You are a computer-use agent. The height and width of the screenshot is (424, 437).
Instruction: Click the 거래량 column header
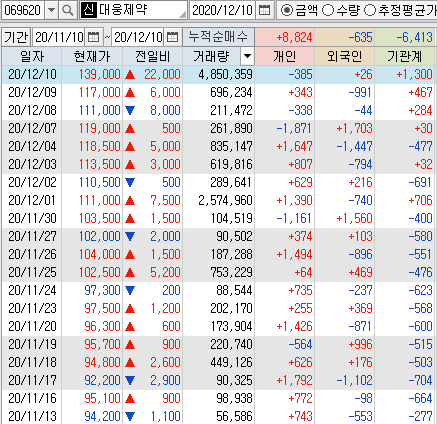coord(211,56)
